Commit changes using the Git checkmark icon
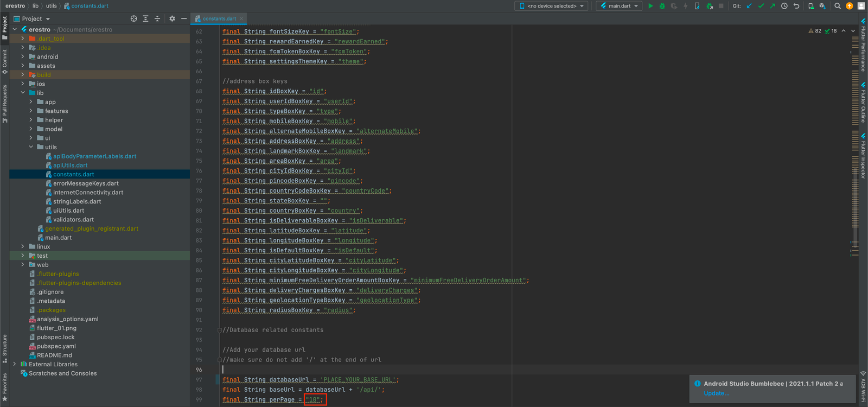 (x=761, y=6)
